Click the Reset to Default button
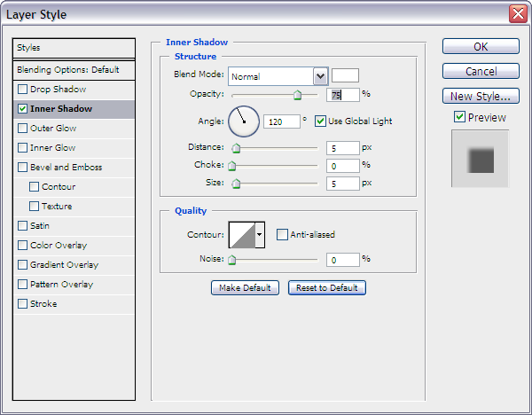The width and height of the screenshot is (532, 415). pyautogui.click(x=327, y=288)
